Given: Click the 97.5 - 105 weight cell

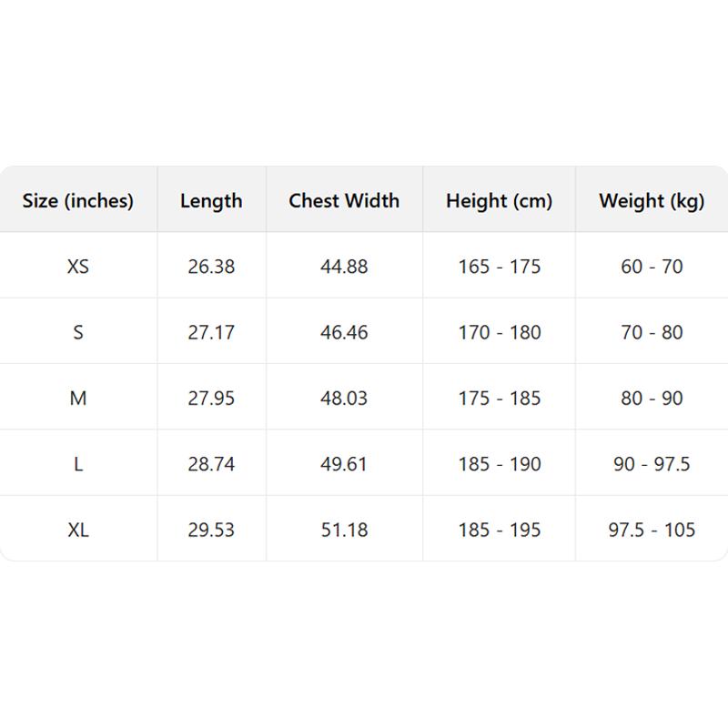Looking at the screenshot, I should (652, 530).
